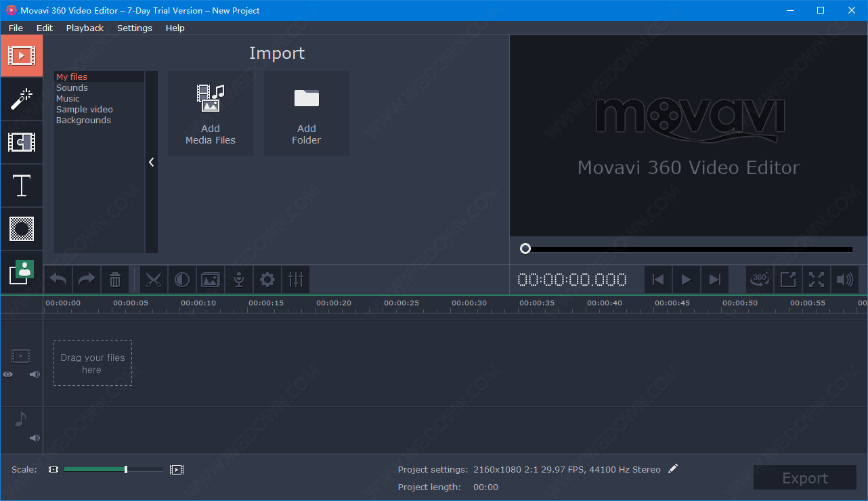Screen dimensions: 868x501
Task: Open the Filters magic wand tab
Action: [21, 99]
